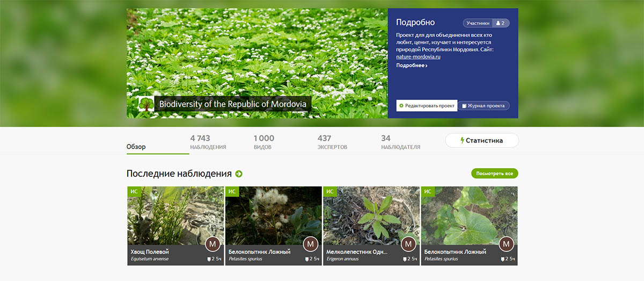
Task: Click the identifications count icon on Мелколепестник card
Action: pyautogui.click(x=405, y=260)
